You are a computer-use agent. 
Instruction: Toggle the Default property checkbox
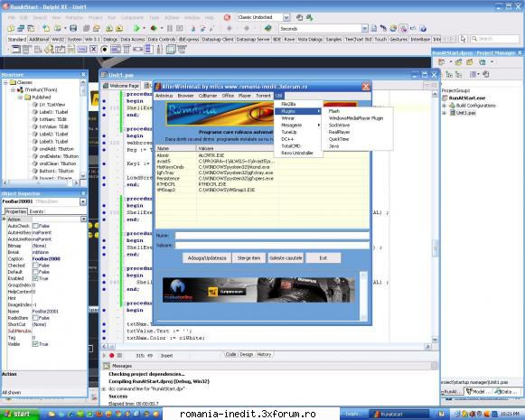[35, 272]
